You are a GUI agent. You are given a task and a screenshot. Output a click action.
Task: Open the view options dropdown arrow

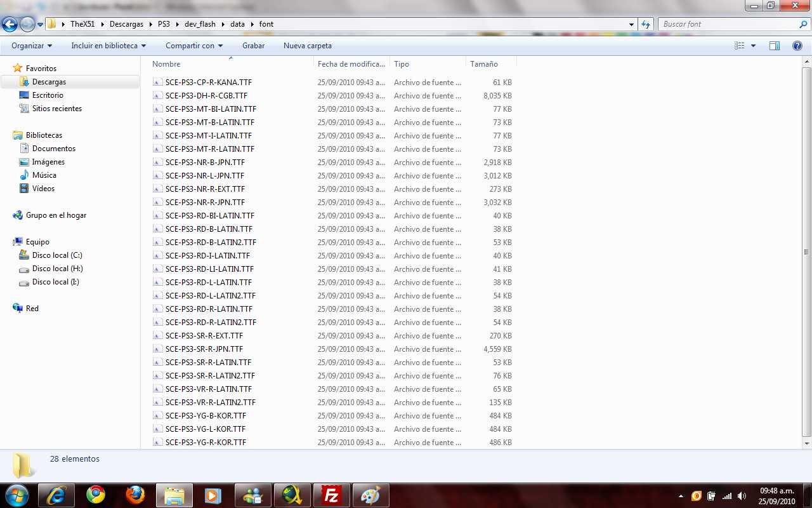754,46
